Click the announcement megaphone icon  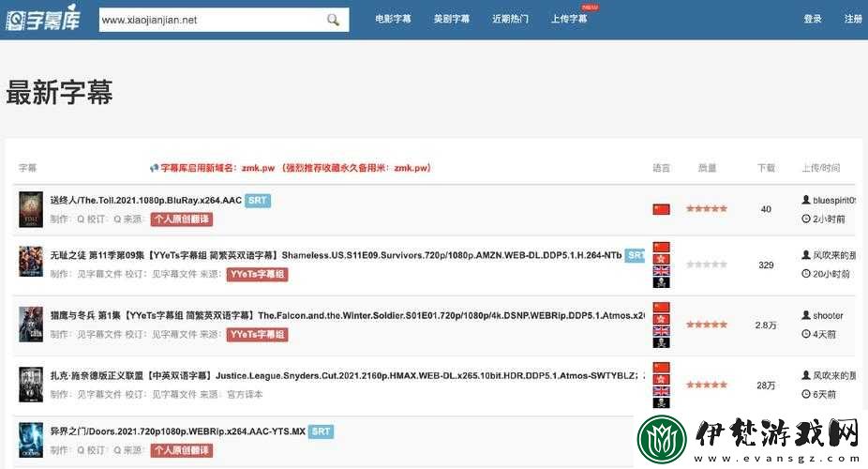point(154,168)
